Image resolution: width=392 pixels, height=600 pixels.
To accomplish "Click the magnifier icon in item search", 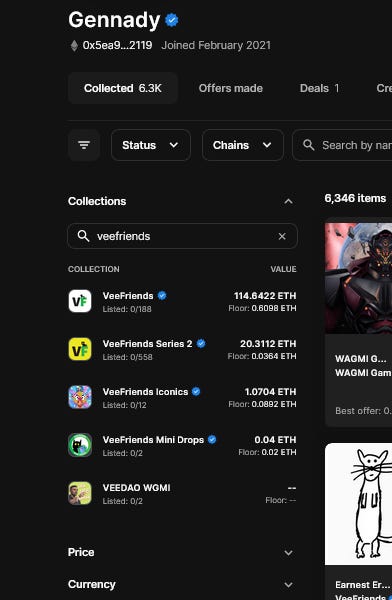I will click(x=309, y=145).
